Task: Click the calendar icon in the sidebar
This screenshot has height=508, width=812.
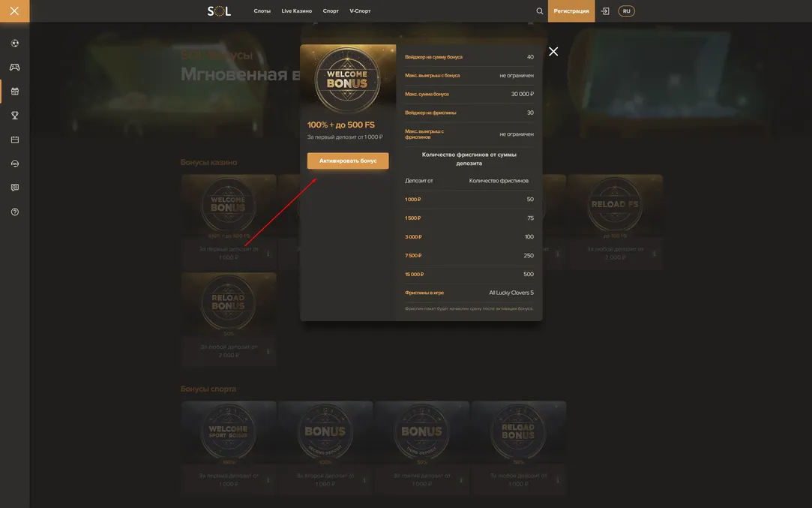Action: coord(14,140)
